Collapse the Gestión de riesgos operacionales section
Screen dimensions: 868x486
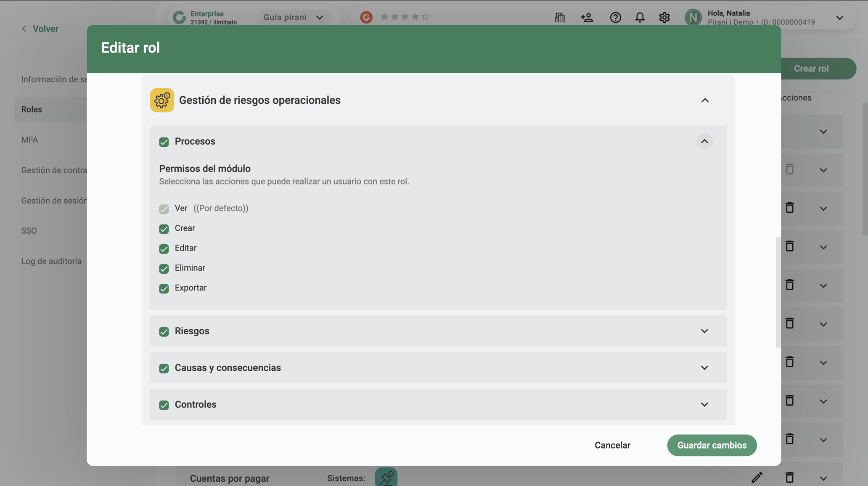pos(705,100)
